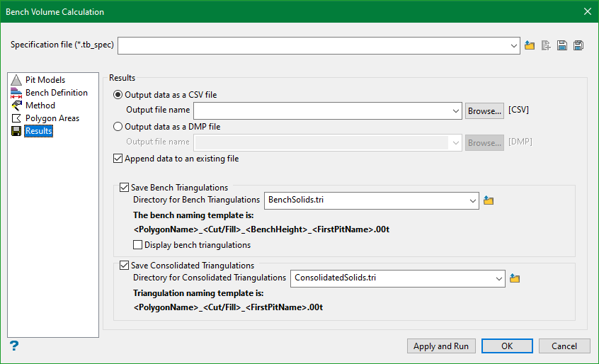Expand the Specification file dropdown
The height and width of the screenshot is (364, 599).
(x=514, y=46)
